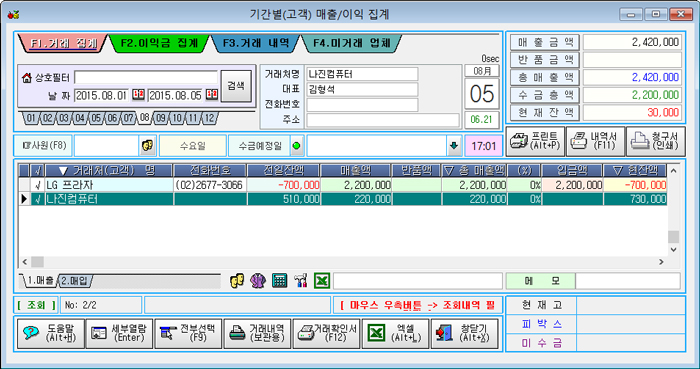Click the 전부선택 (F9) button
Viewport: 700px width, 369px height.
point(188,333)
